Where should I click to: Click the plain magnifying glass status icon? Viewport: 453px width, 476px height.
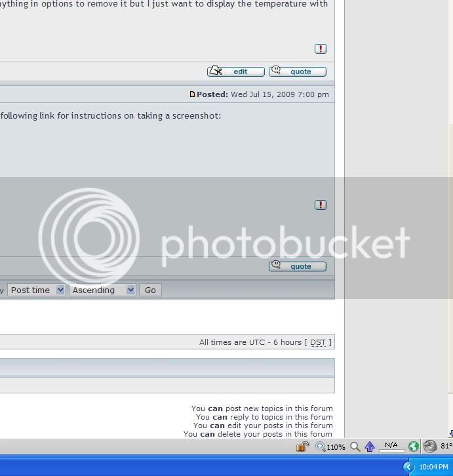(x=355, y=446)
